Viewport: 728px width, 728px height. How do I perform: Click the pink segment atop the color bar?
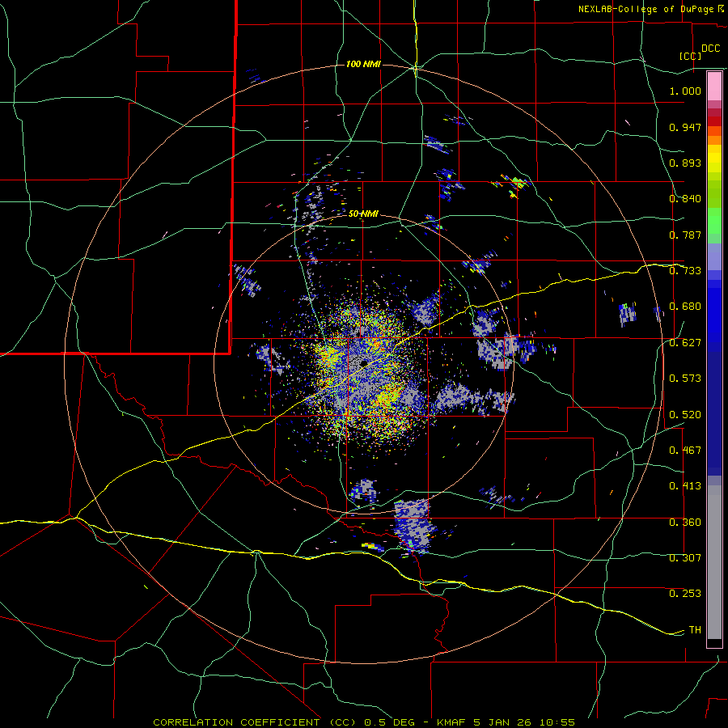point(714,87)
